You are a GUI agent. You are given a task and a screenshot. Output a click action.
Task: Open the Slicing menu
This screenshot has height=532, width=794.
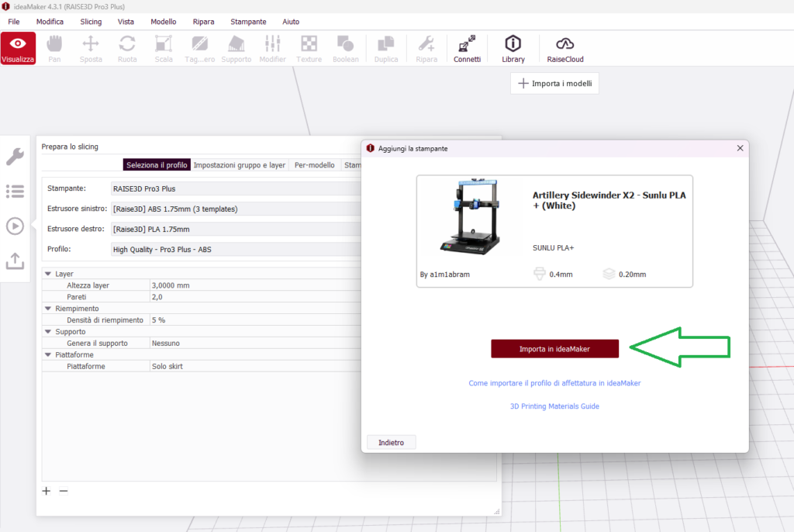click(91, 22)
